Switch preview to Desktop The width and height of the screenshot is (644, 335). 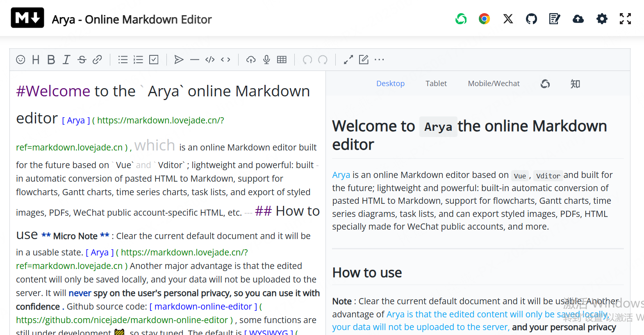click(390, 84)
